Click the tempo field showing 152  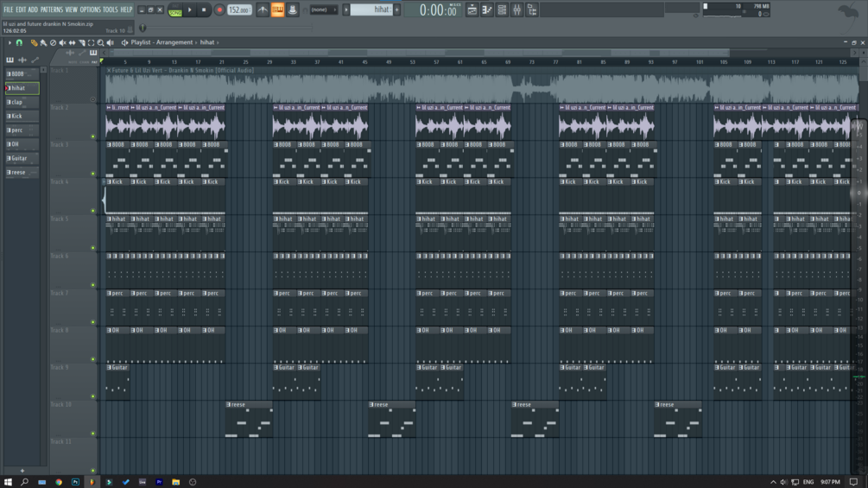(x=239, y=10)
